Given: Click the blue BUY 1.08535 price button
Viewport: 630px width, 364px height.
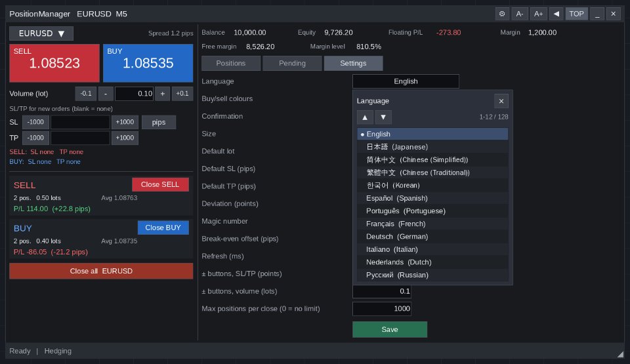Looking at the screenshot, I should tap(148, 63).
